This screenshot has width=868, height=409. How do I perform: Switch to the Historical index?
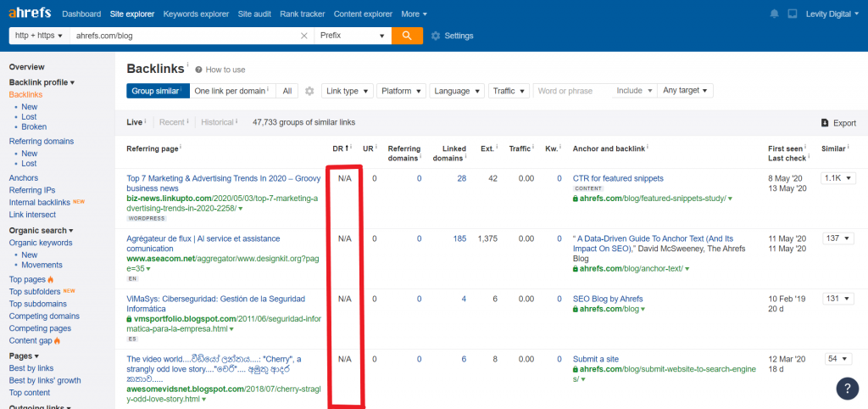tap(217, 122)
